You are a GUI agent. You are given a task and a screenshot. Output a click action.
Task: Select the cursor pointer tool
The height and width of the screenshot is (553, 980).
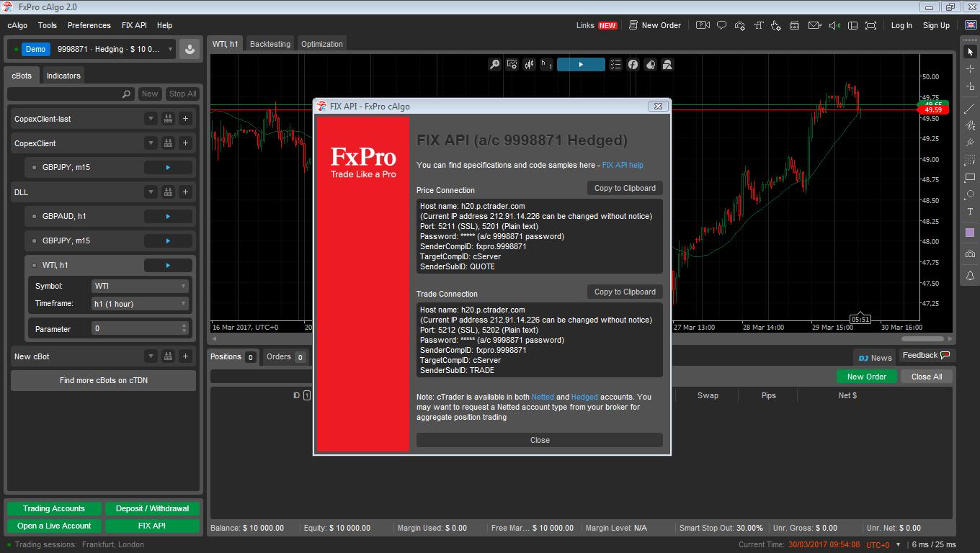970,52
